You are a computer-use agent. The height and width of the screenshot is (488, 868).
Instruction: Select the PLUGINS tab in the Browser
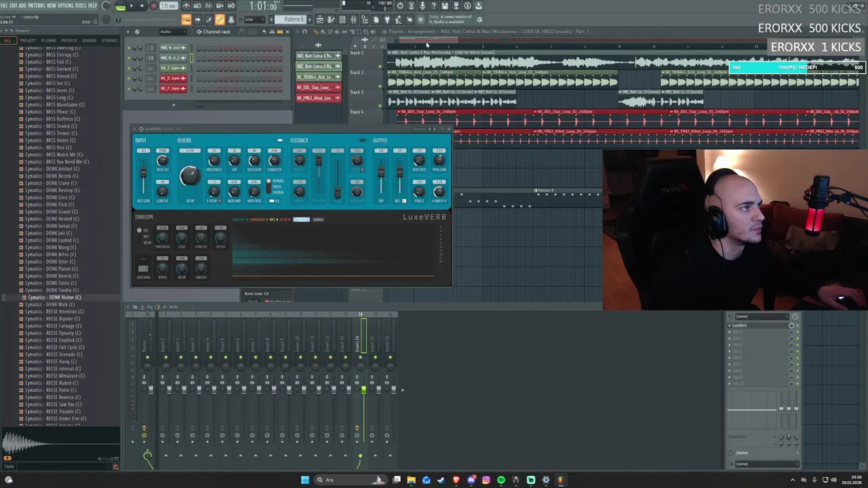[x=48, y=40]
